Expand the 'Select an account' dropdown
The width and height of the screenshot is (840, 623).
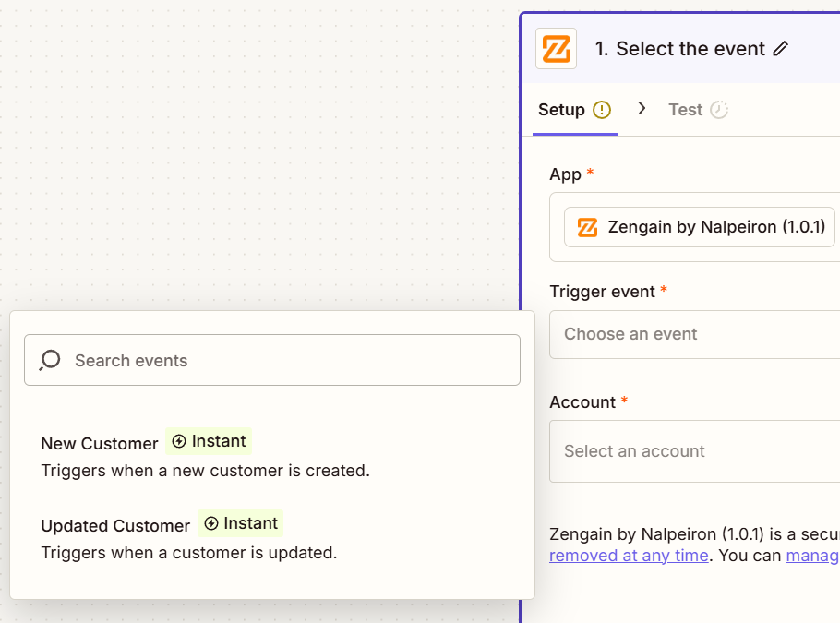tap(692, 451)
